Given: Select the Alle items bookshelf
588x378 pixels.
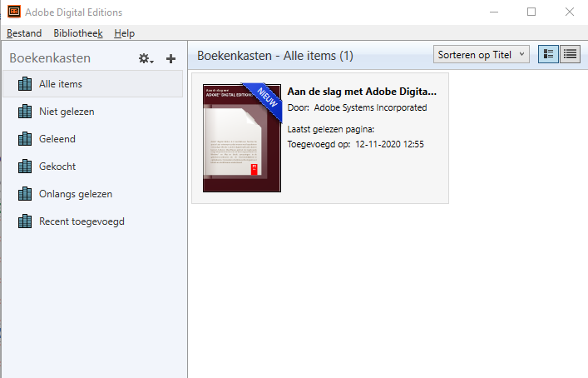Looking at the screenshot, I should [92, 84].
